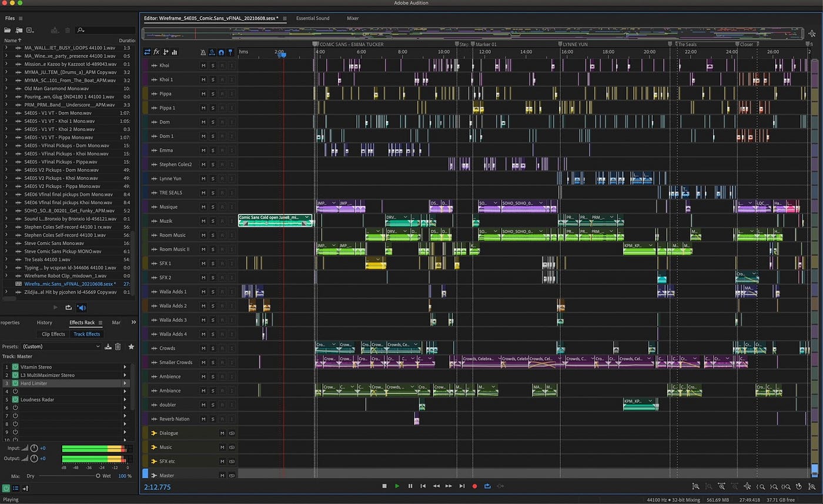823x504 pixels.
Task: Click the Input gain knob
Action: point(34,448)
